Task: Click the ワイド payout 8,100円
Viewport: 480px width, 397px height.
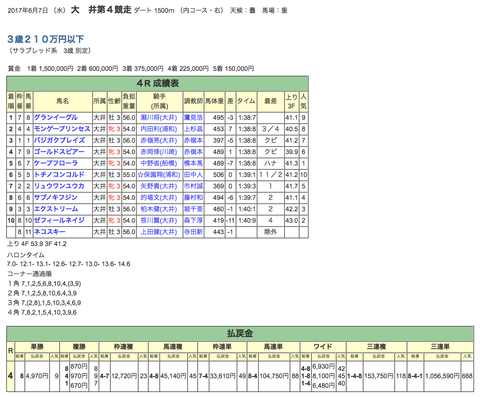Action: click(324, 376)
